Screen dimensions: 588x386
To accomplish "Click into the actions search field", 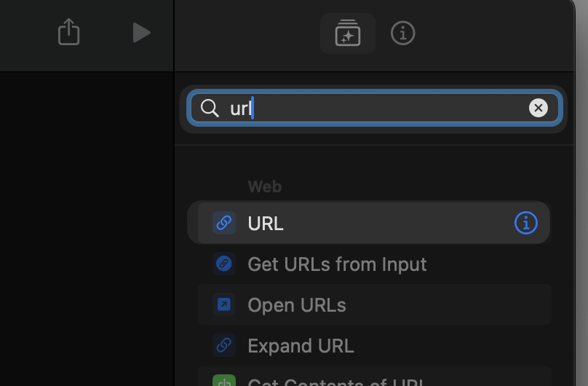I will 378,109.
